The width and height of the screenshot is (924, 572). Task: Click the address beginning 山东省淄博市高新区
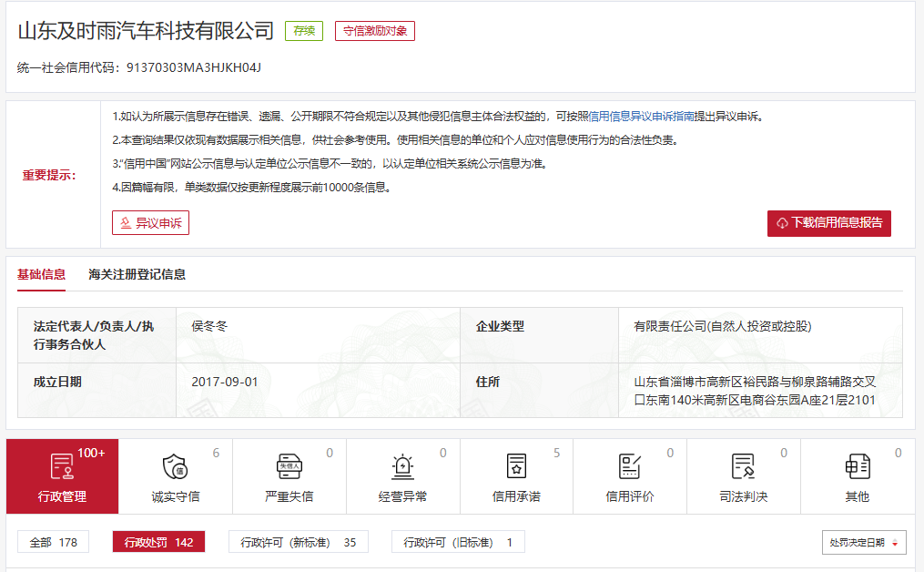755,391
